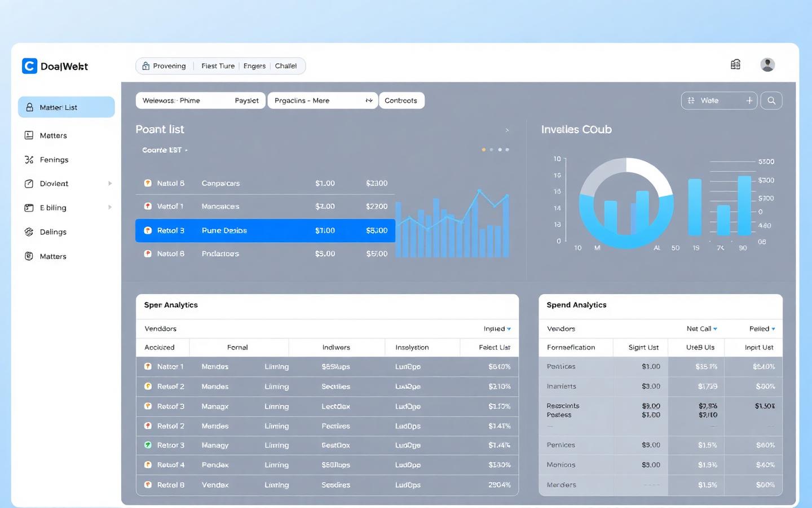Click the Fornaefication column header
812x508 pixels.
(x=571, y=347)
